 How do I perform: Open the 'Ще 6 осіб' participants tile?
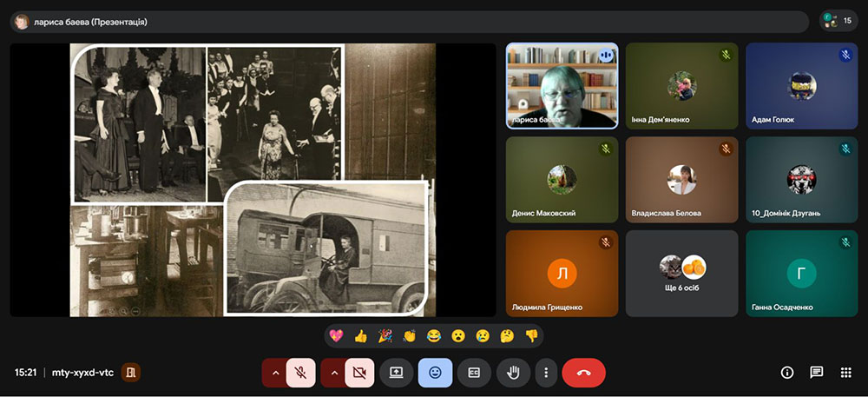(682, 274)
